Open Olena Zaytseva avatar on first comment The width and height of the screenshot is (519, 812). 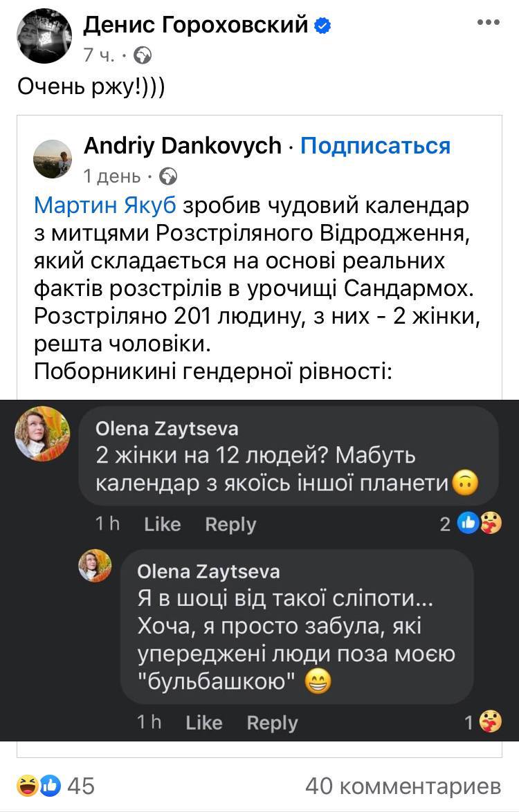click(43, 433)
